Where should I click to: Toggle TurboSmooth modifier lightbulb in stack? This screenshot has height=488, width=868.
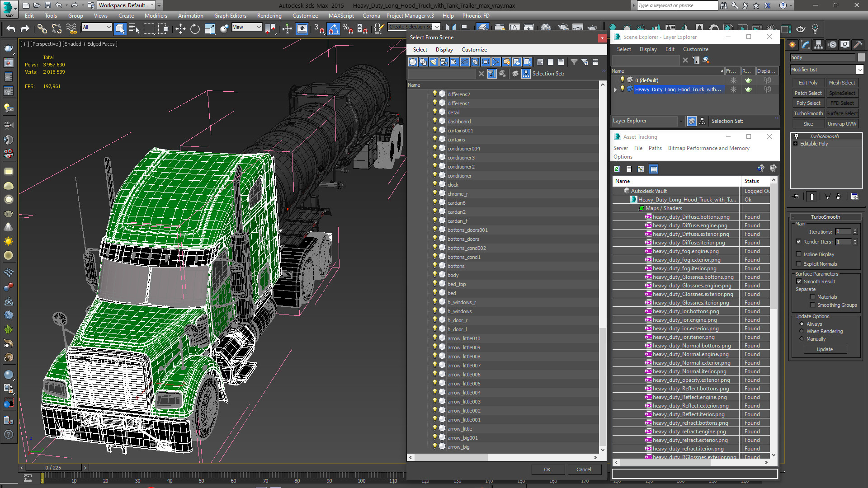797,136
